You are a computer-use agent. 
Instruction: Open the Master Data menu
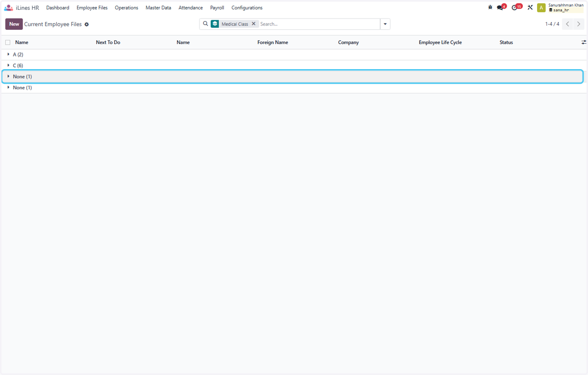pyautogui.click(x=158, y=8)
